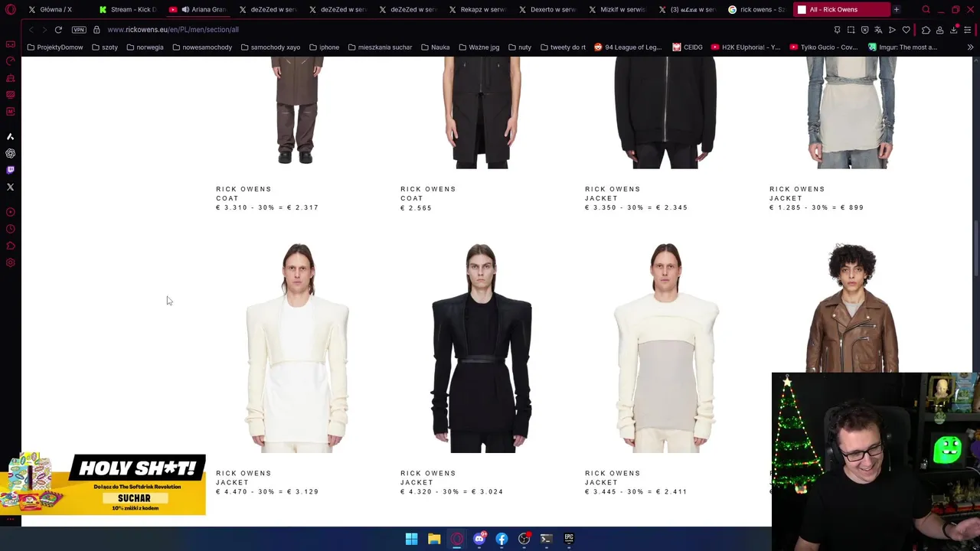This screenshot has width=980, height=551.
Task: Open the 'samochody xayo' bookmarks folder
Action: click(270, 47)
